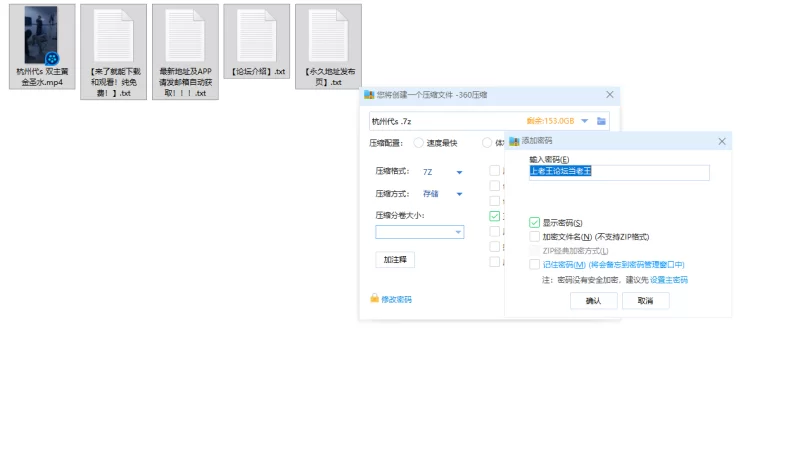Open the 压缩方式 存储 dropdown

pos(442,194)
